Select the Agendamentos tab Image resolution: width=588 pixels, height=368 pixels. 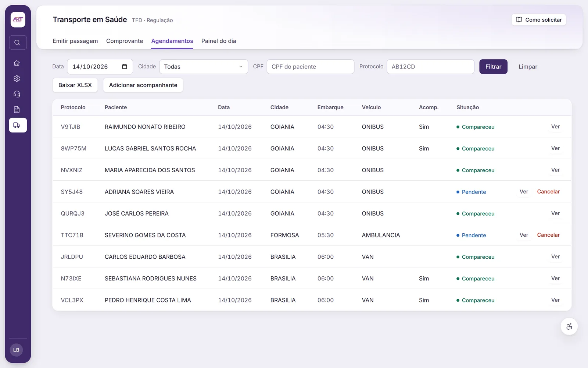click(172, 41)
